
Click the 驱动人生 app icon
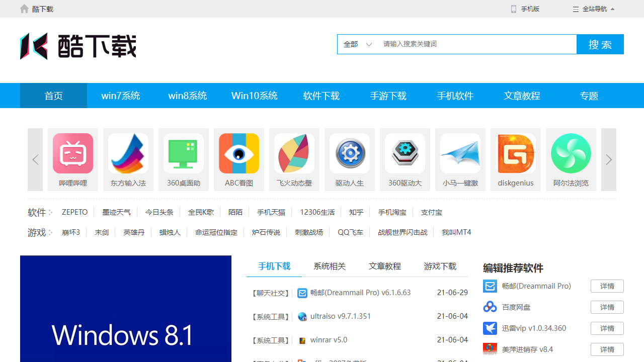pyautogui.click(x=350, y=153)
